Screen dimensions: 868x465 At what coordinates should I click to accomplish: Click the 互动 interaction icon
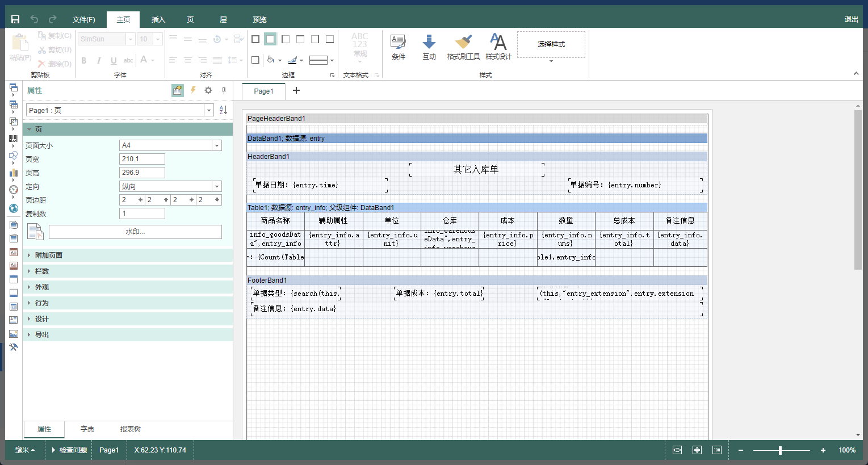click(429, 47)
